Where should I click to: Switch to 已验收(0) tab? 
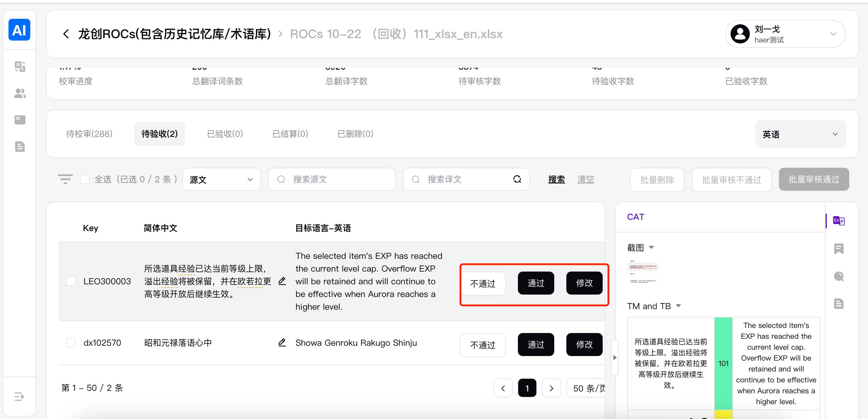(225, 134)
